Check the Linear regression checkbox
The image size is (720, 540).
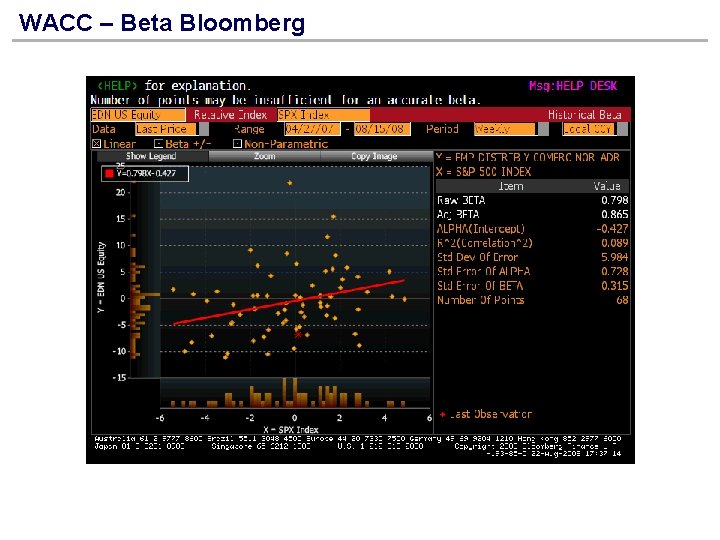click(x=96, y=144)
